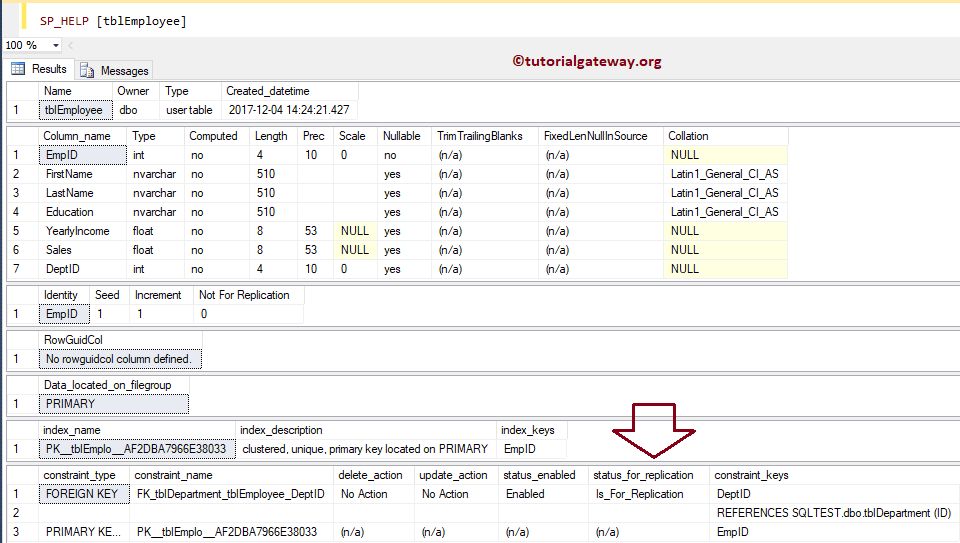Select REFERENCES SQLTEST.dbo.tblDepartment (ID) cell
This screenshot has height=543, width=960.
[834, 513]
